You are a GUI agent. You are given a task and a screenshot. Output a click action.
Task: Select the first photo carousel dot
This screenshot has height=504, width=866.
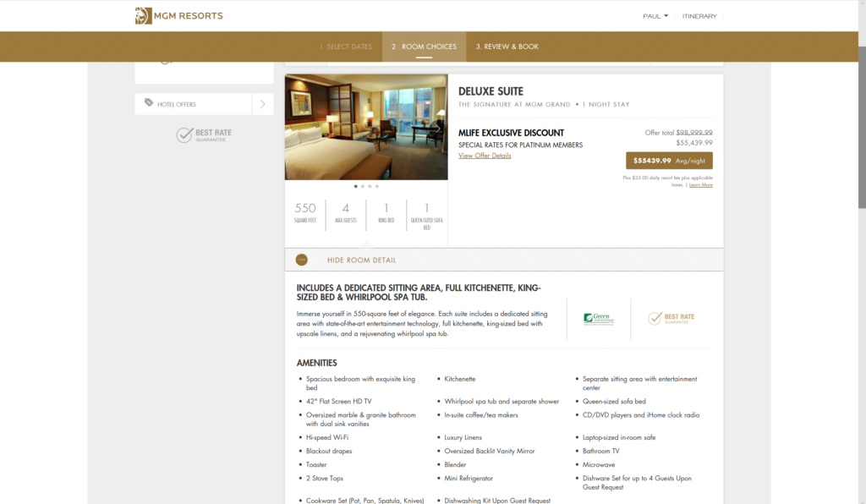point(356,187)
